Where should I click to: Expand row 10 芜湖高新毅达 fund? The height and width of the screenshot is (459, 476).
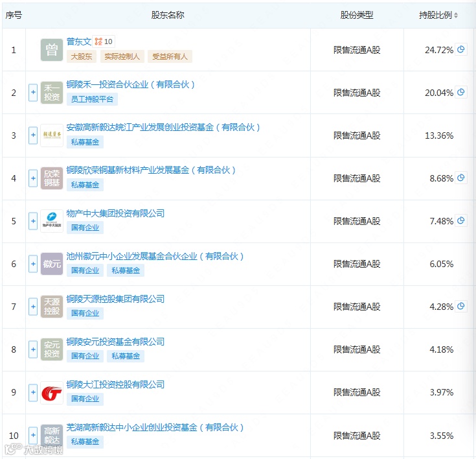(x=33, y=436)
